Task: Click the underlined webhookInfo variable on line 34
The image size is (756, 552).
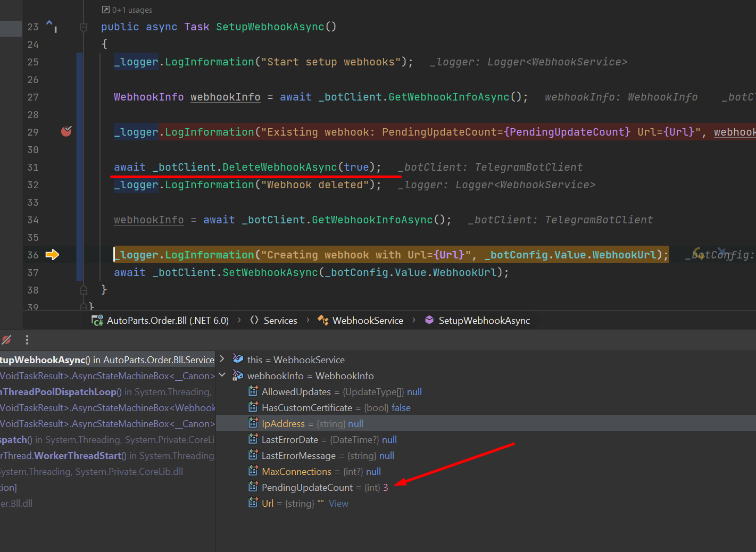Action: [x=148, y=220]
